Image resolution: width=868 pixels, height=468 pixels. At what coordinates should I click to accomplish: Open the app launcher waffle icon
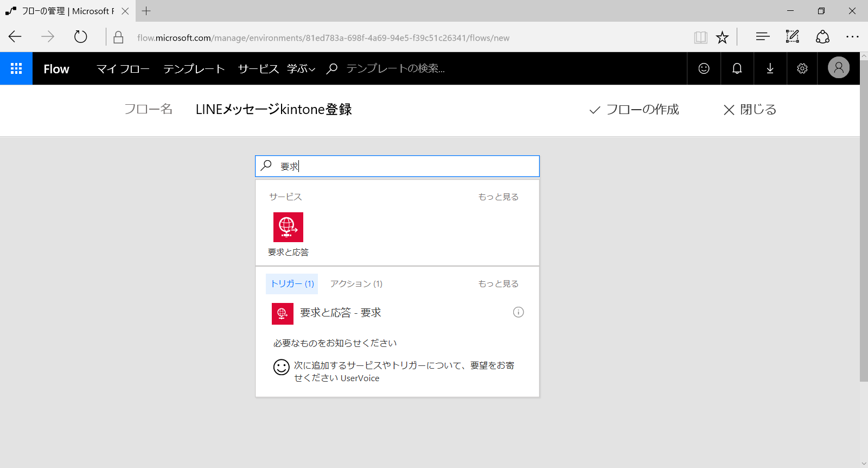[16, 68]
